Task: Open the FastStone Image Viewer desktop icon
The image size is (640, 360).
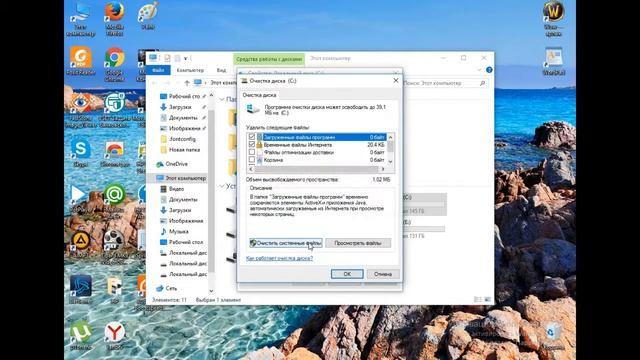Action: pos(80,110)
